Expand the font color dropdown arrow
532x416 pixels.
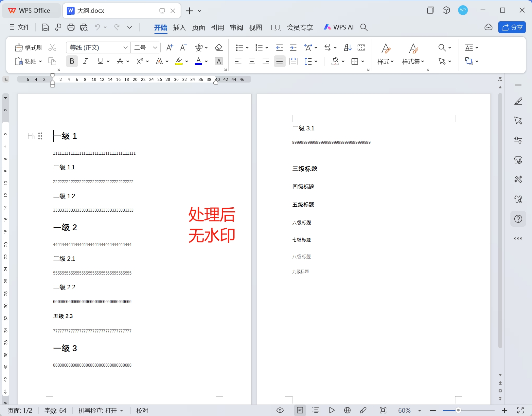(206, 62)
